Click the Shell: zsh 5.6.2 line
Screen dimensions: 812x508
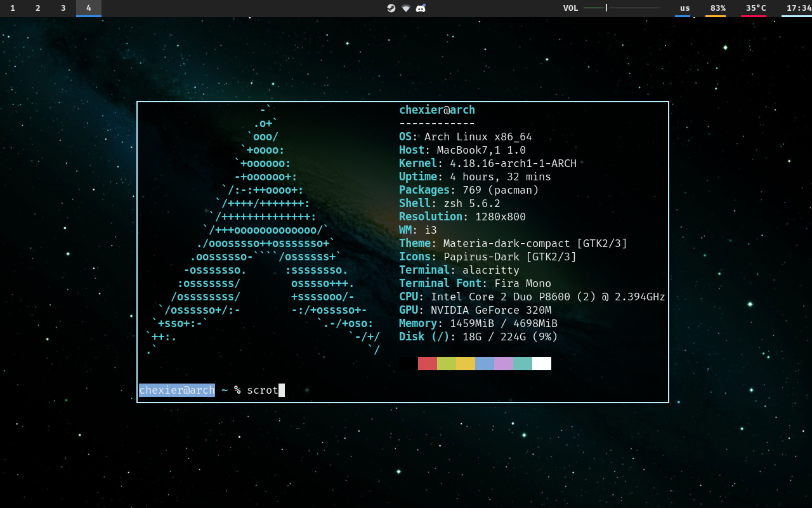(450, 203)
